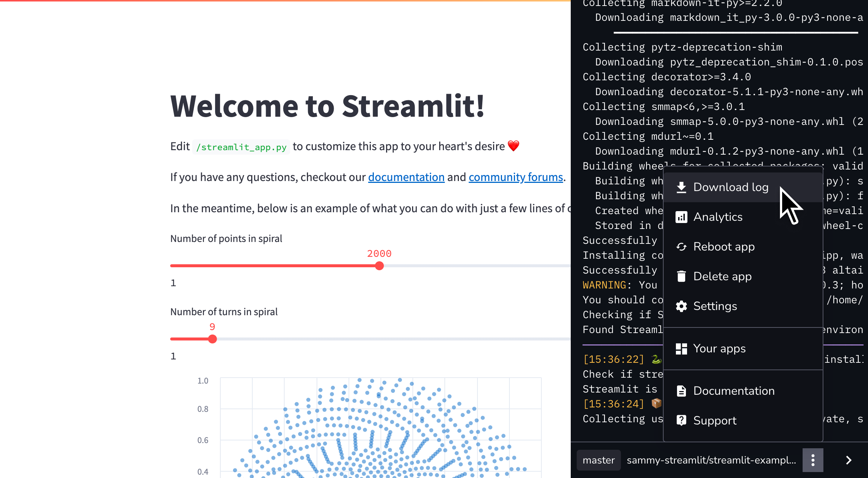Click the Support question mark icon
Image resolution: width=868 pixels, height=478 pixels.
pos(681,420)
